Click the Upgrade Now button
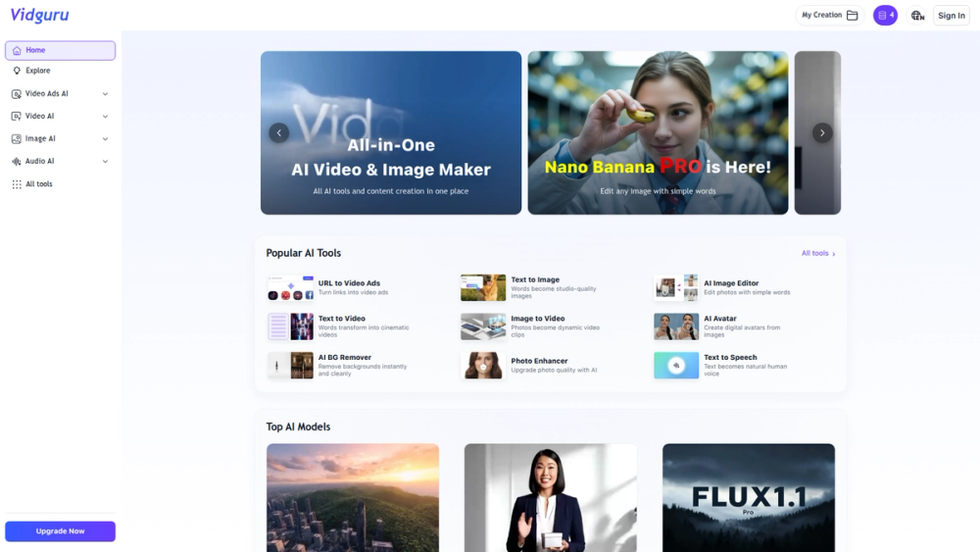 click(60, 530)
